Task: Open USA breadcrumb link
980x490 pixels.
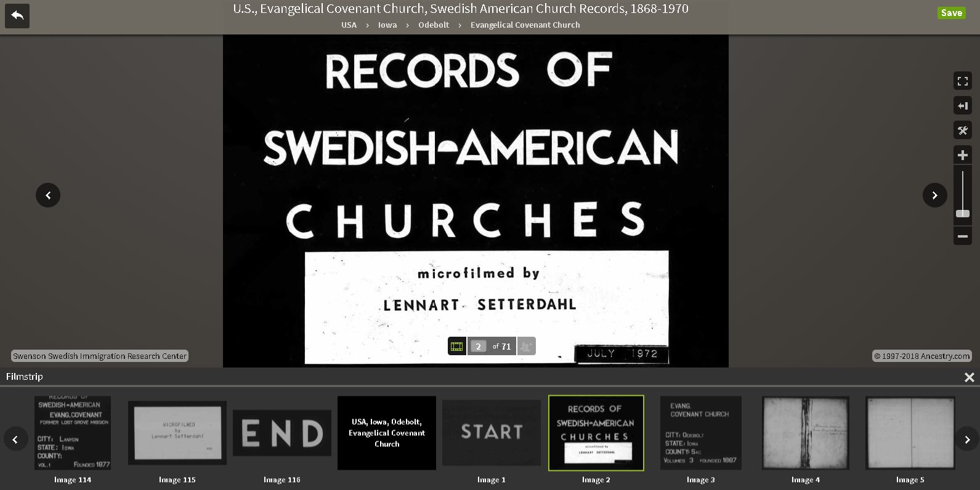Action: [349, 25]
